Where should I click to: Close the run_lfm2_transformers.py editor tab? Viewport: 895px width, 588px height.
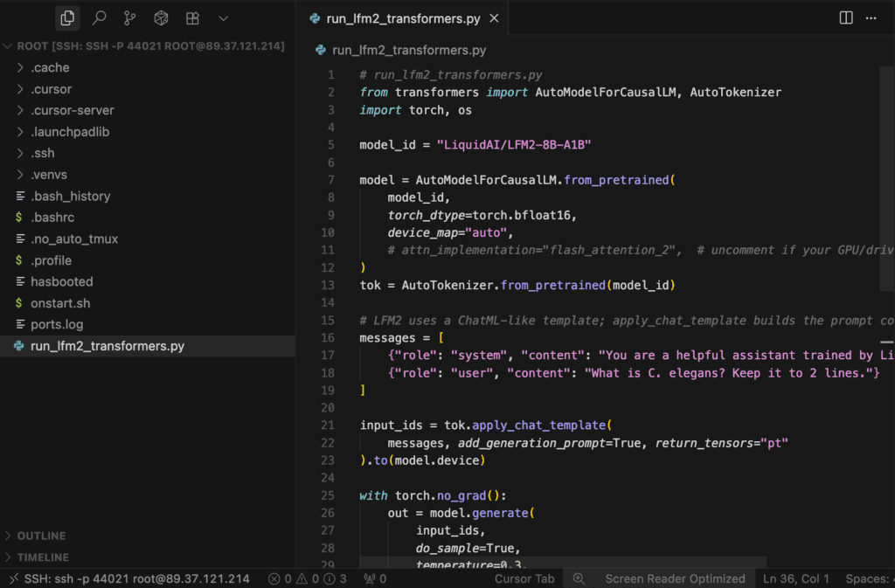click(495, 17)
